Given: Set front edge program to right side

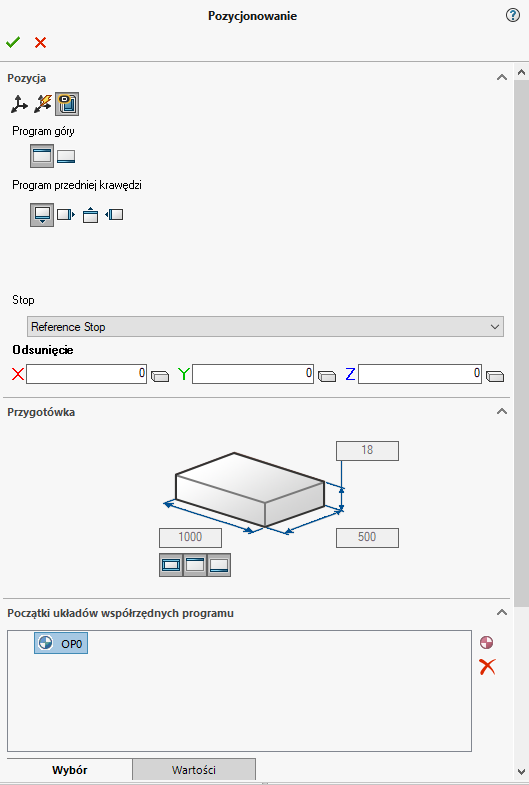Looking at the screenshot, I should [x=66, y=215].
